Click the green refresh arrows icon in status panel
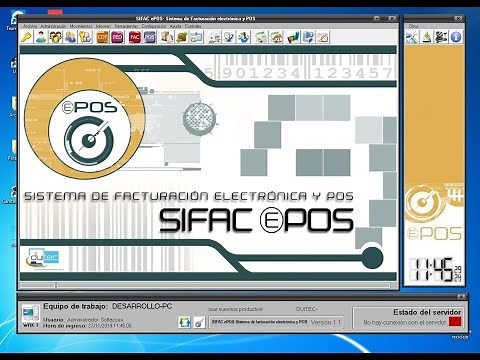Viewport: 480px width, 360px height. coord(184,322)
